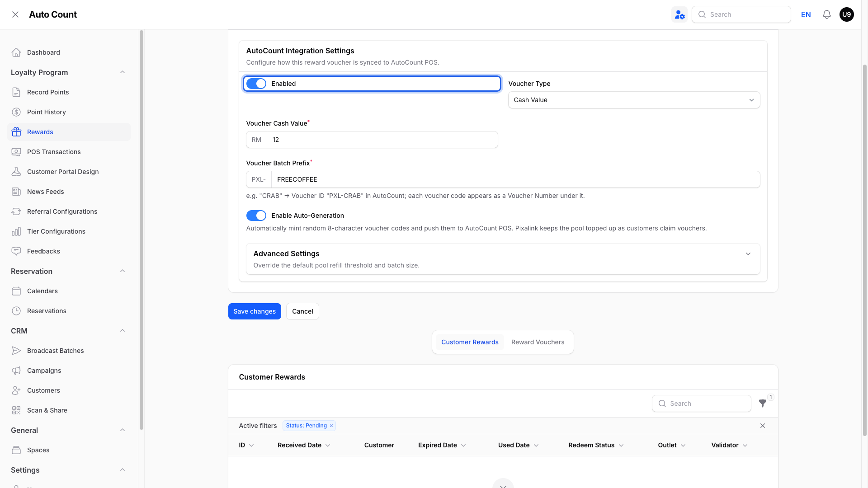Screen dimensions: 868x488
Task: Click the Referral Configurations arrows icon
Action: point(16,211)
